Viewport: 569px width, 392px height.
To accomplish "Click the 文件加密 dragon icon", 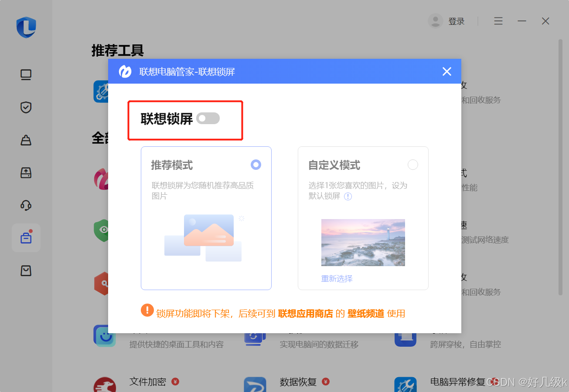I will click(x=105, y=384).
